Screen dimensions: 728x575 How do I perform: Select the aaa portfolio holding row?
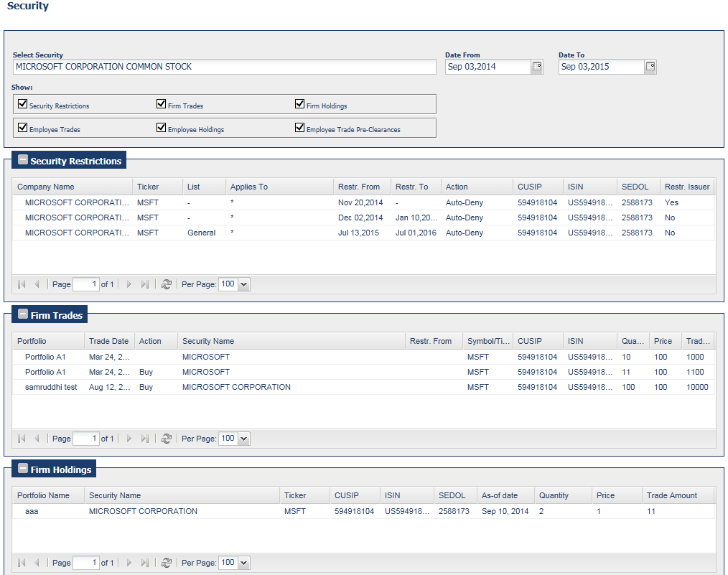click(363, 511)
